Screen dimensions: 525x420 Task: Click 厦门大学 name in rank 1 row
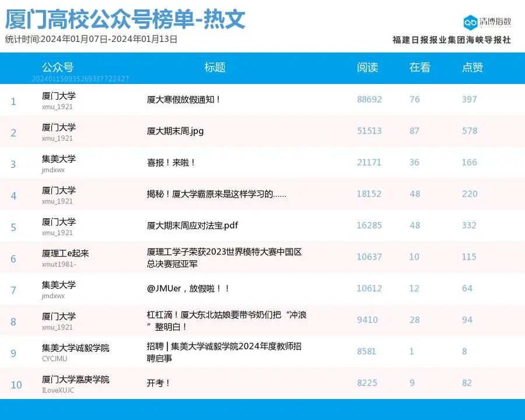point(59,96)
